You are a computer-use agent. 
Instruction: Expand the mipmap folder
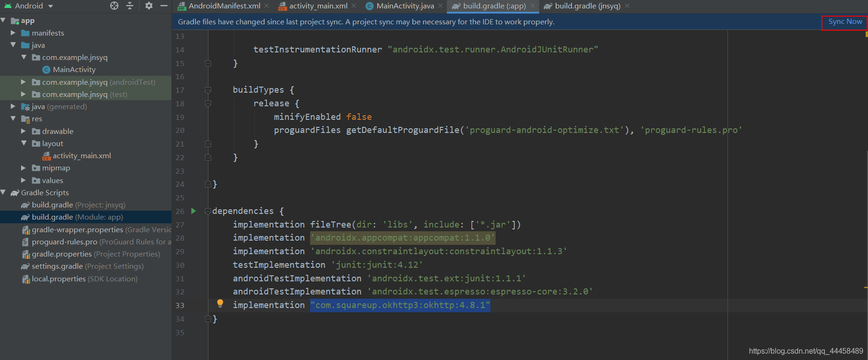[23, 168]
